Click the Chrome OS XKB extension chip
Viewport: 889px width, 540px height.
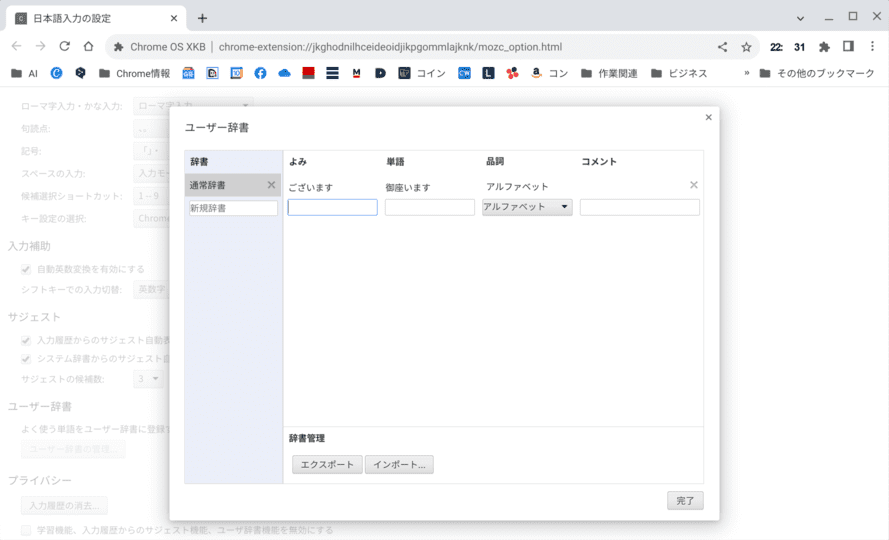pyautogui.click(x=159, y=47)
